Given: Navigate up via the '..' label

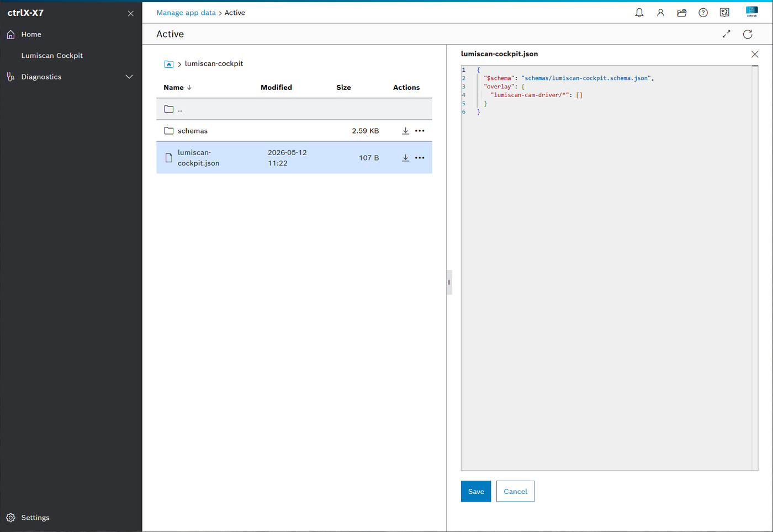Looking at the screenshot, I should 180,109.
